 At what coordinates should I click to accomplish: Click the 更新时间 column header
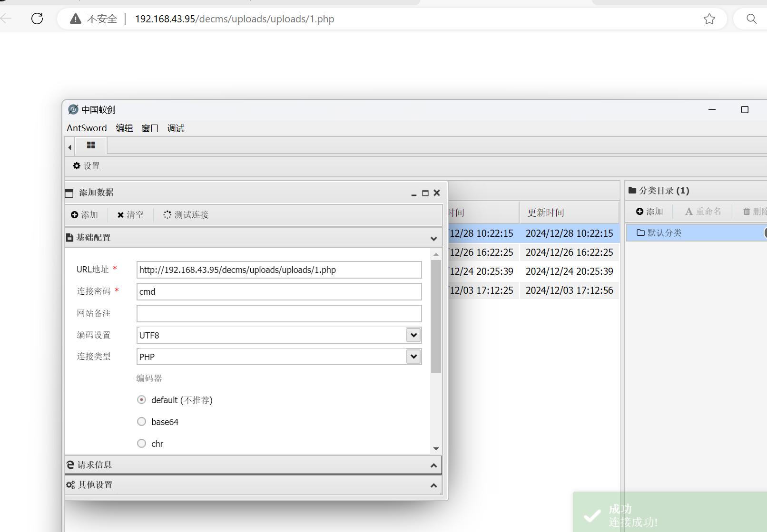[x=569, y=213]
